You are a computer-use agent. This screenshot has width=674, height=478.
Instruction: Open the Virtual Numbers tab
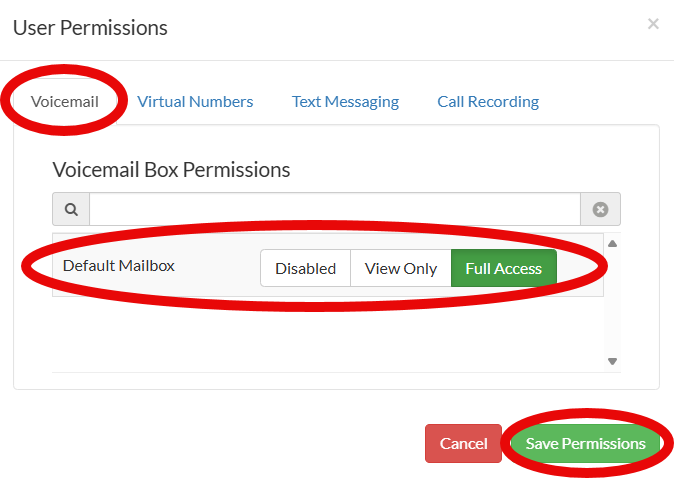[x=195, y=101]
